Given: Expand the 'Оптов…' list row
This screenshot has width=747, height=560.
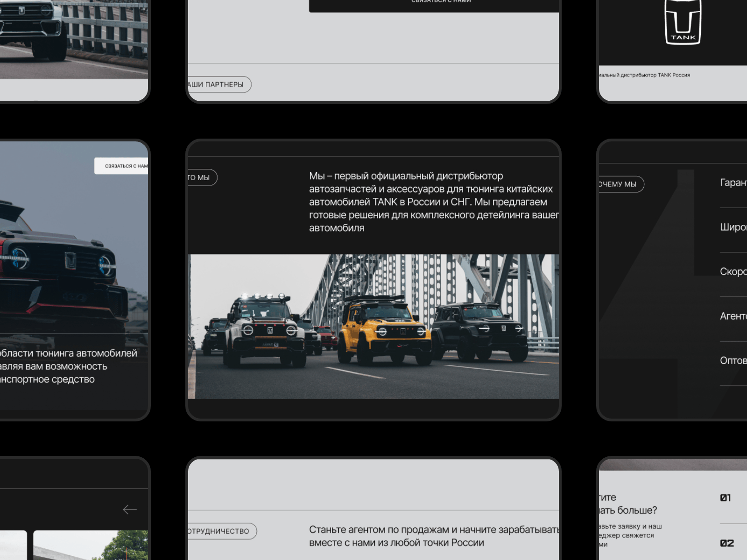Looking at the screenshot, I should point(733,361).
